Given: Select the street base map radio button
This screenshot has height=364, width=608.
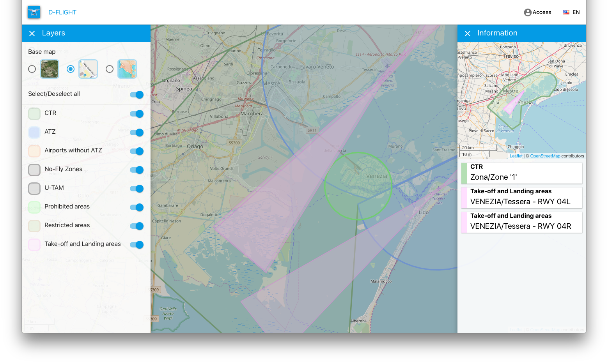Looking at the screenshot, I should pyautogui.click(x=71, y=69).
